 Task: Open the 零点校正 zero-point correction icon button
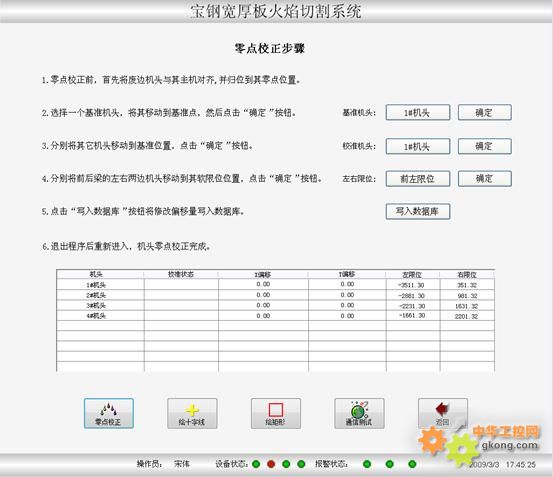click(x=109, y=413)
